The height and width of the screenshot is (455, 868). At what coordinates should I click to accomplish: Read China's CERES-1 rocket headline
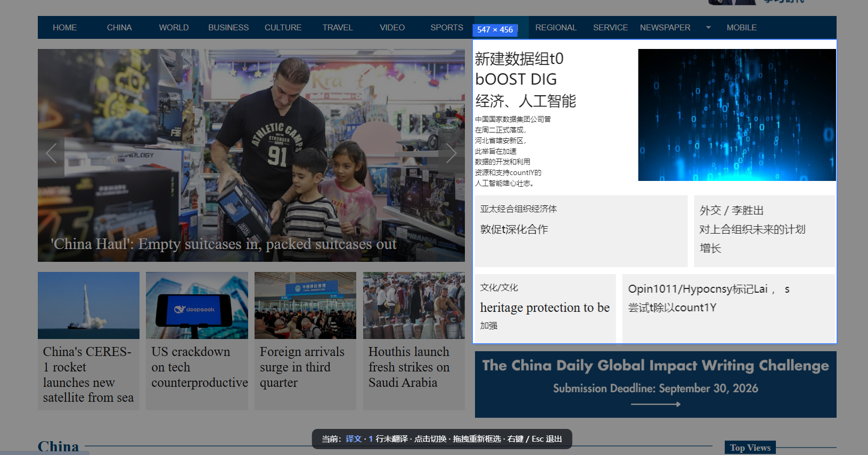click(88, 375)
